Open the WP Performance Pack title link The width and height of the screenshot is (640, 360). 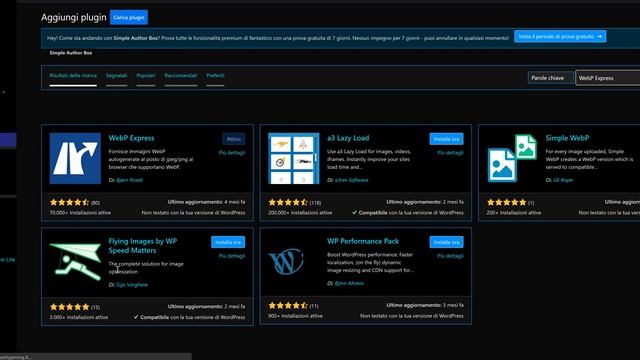[363, 241]
